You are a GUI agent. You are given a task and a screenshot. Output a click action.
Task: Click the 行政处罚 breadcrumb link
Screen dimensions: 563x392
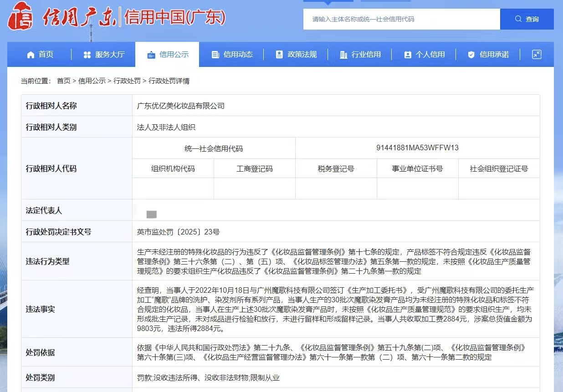tap(127, 81)
